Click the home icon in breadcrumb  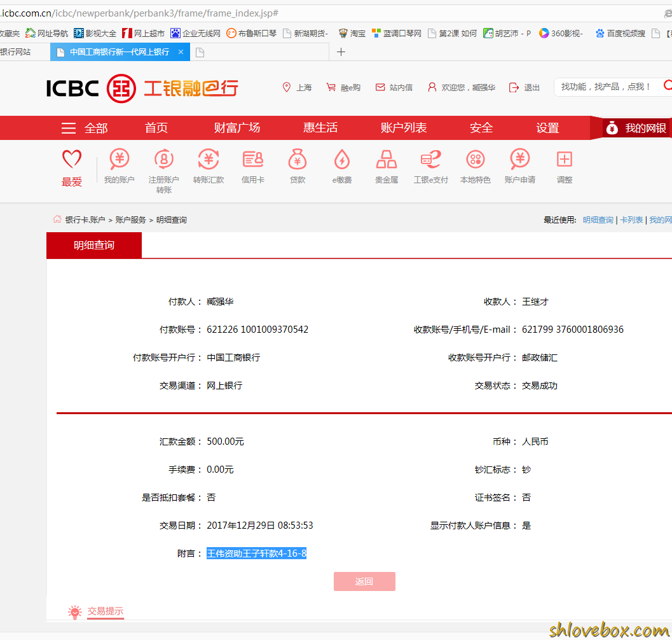click(x=57, y=219)
